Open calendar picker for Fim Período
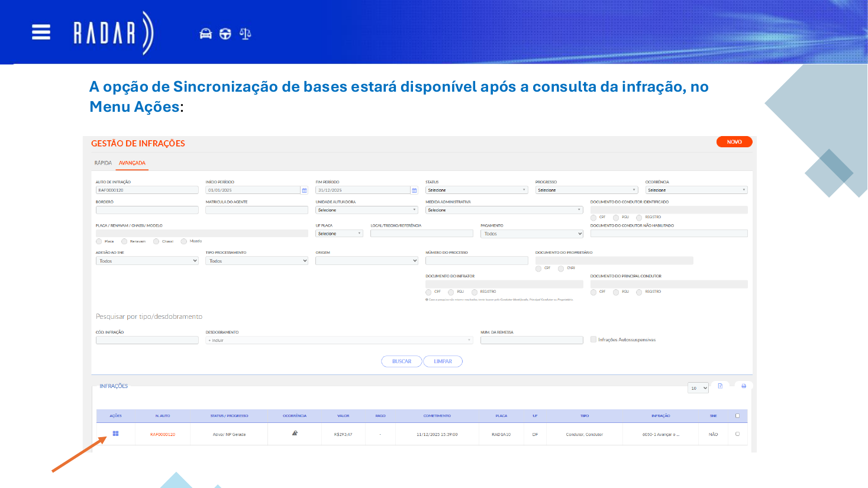Screen dimensions: 868x488 click(x=414, y=190)
